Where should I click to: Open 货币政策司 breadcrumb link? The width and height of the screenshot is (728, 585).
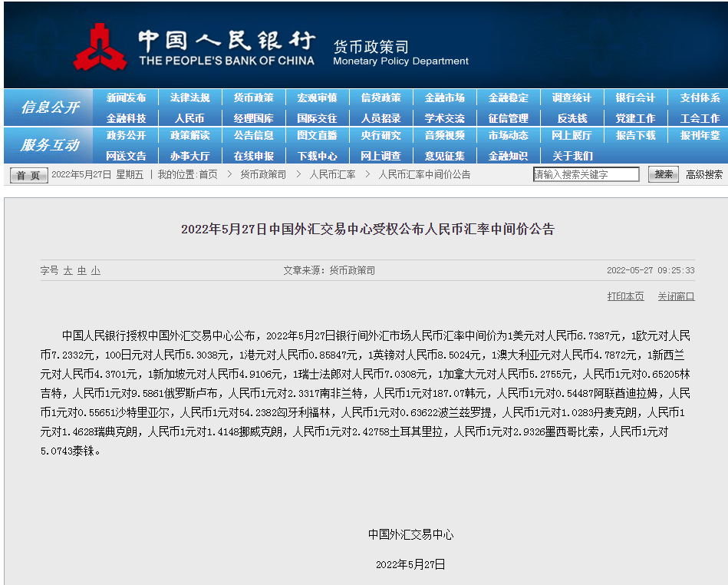coord(263,175)
